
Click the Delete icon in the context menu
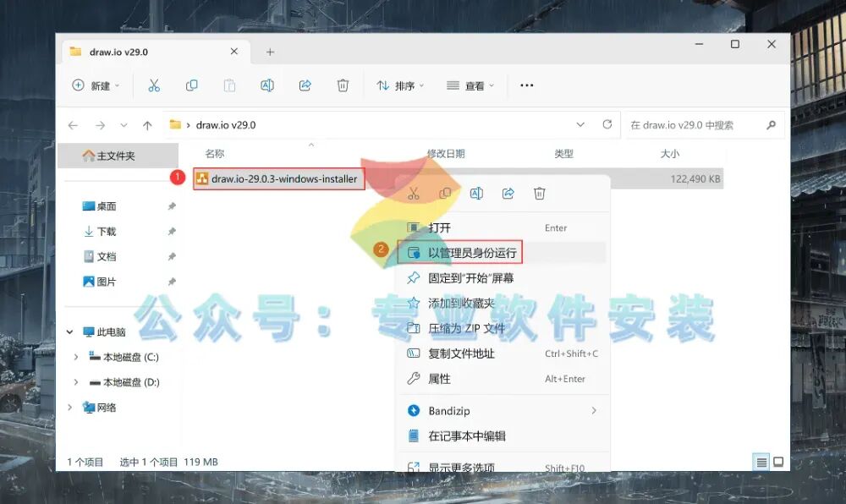[540, 194]
